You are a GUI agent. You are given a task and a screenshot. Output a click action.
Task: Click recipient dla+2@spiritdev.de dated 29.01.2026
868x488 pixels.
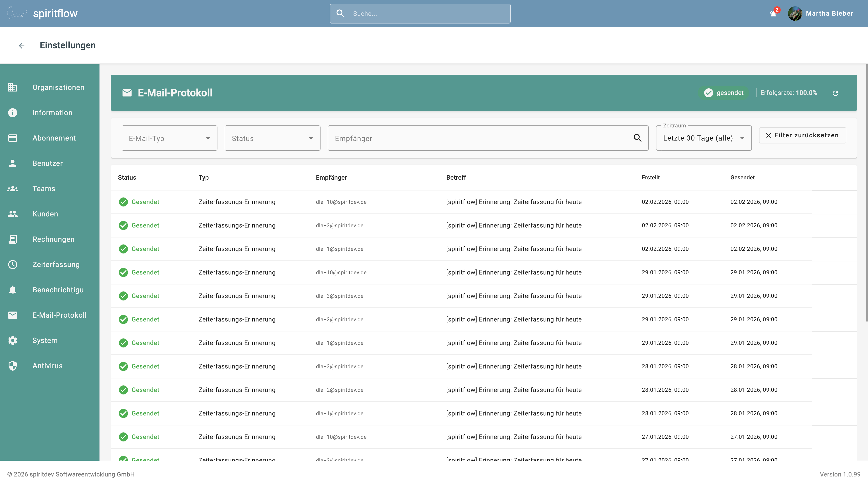(340, 319)
